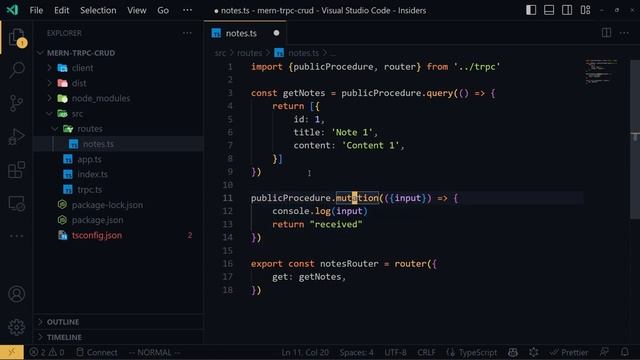640x360 pixels.
Task: Open the Remote Explorer view
Action: (x=16, y=203)
